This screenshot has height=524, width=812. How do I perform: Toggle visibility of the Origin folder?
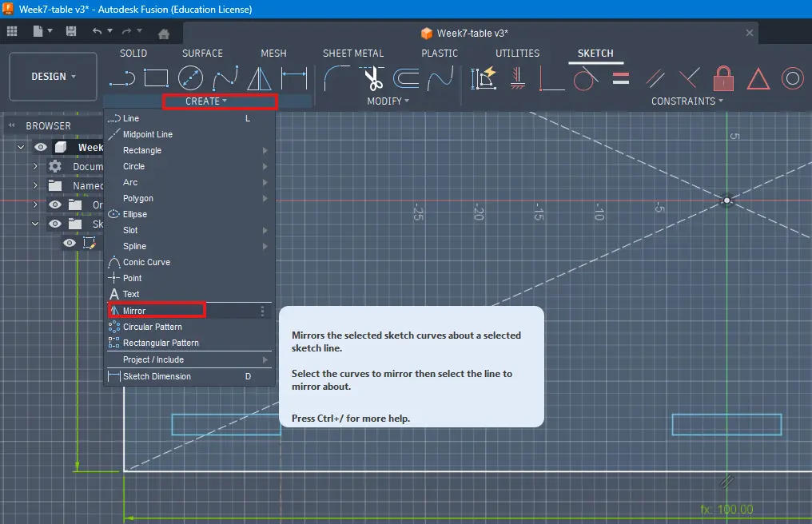(x=55, y=204)
